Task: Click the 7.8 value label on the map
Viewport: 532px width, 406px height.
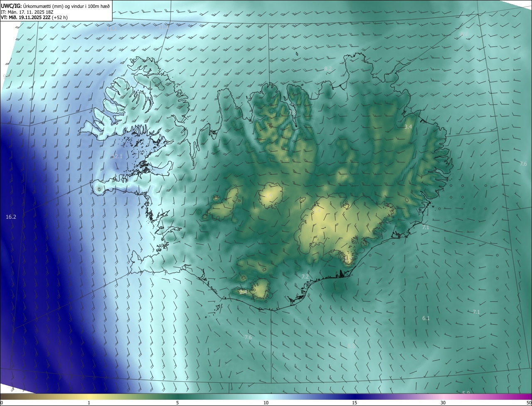Action: [293, 113]
